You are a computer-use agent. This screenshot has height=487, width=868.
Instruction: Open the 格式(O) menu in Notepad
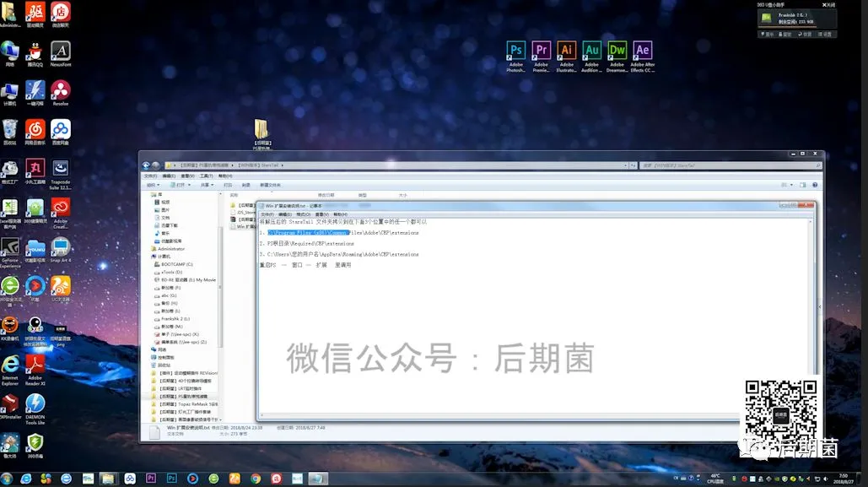tap(304, 214)
